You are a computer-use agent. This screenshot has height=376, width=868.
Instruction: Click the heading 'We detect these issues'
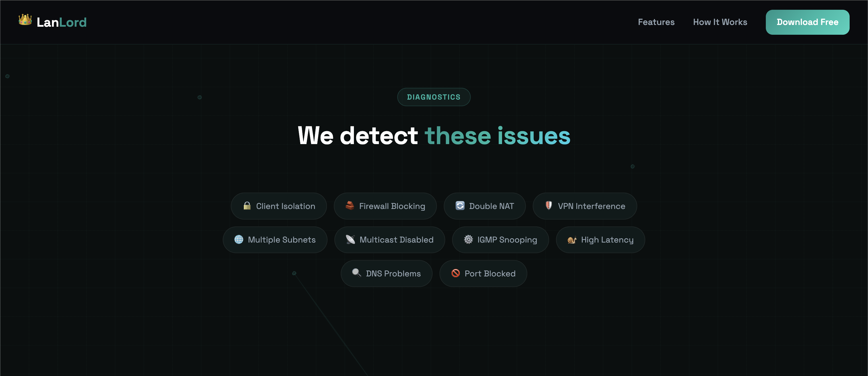[x=434, y=135]
